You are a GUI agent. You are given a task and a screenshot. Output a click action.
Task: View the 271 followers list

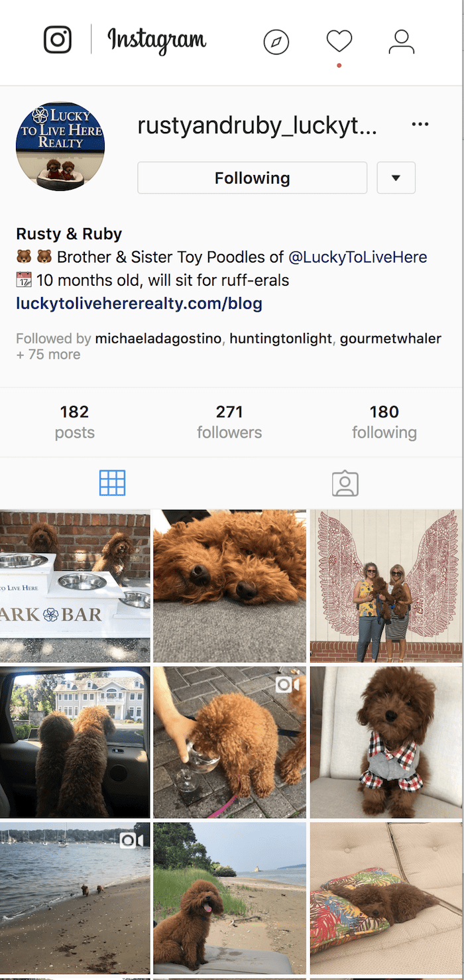point(229,422)
